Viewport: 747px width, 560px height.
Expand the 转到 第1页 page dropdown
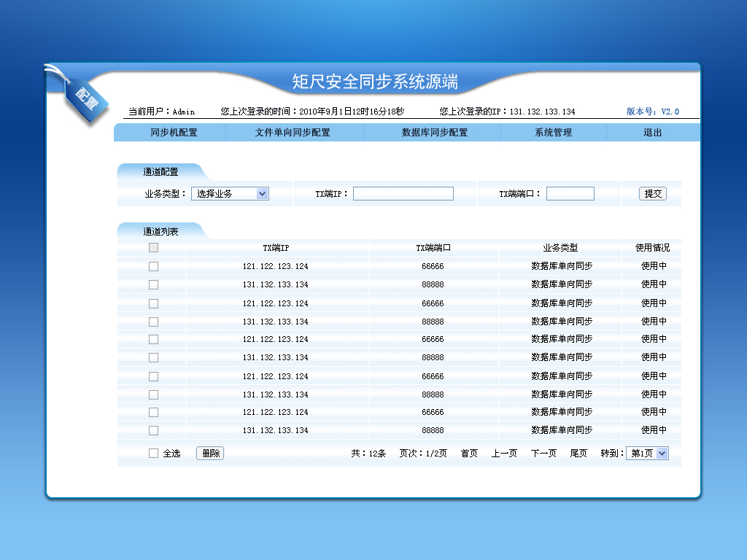(647, 454)
